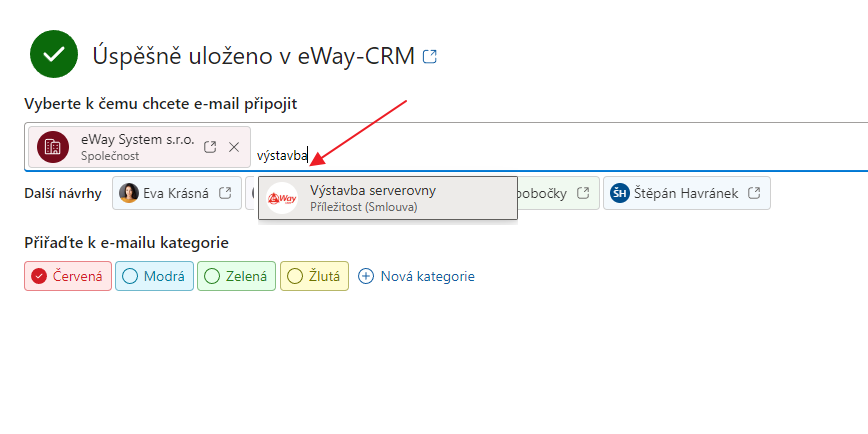This screenshot has width=868, height=434.
Task: Enable the Modrá category
Action: coord(154,276)
